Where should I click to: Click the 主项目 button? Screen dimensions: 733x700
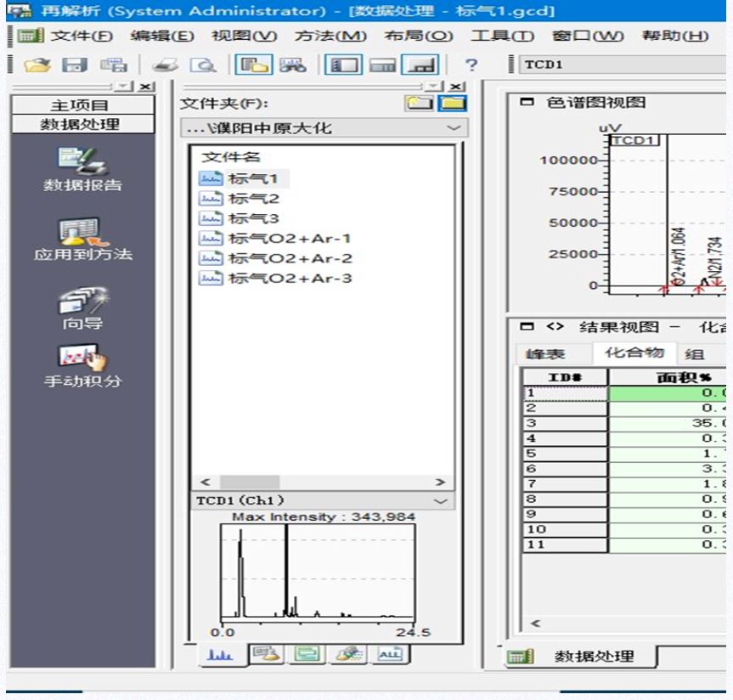(82, 105)
